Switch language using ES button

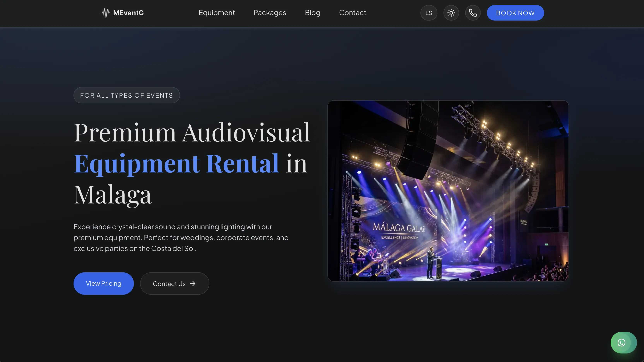[429, 13]
